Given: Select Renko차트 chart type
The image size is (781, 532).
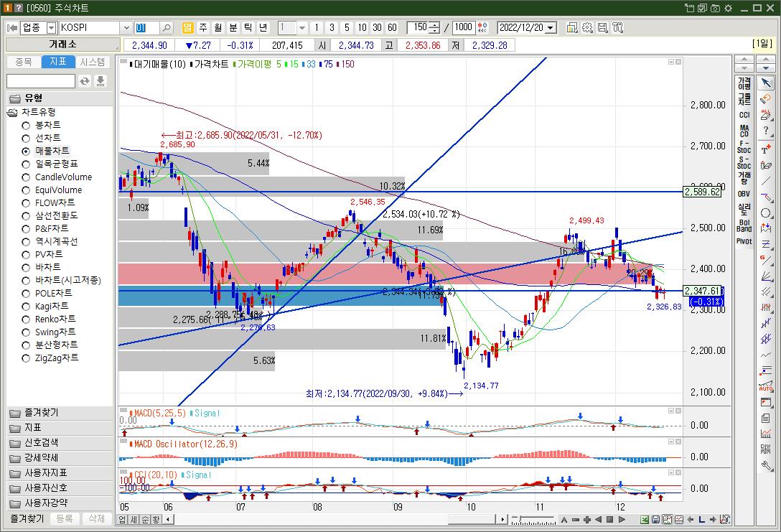Looking at the screenshot, I should (49, 319).
